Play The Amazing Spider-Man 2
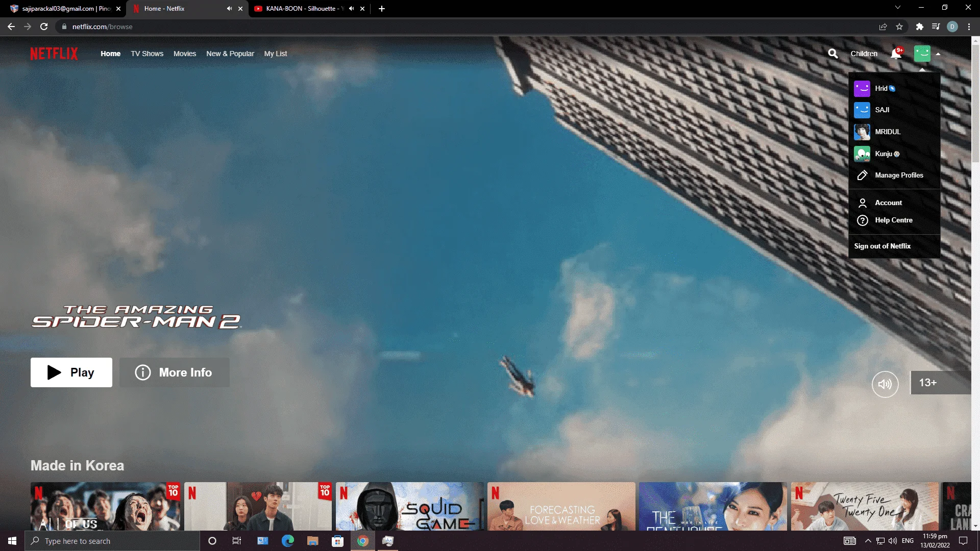980x551 pixels. (71, 372)
